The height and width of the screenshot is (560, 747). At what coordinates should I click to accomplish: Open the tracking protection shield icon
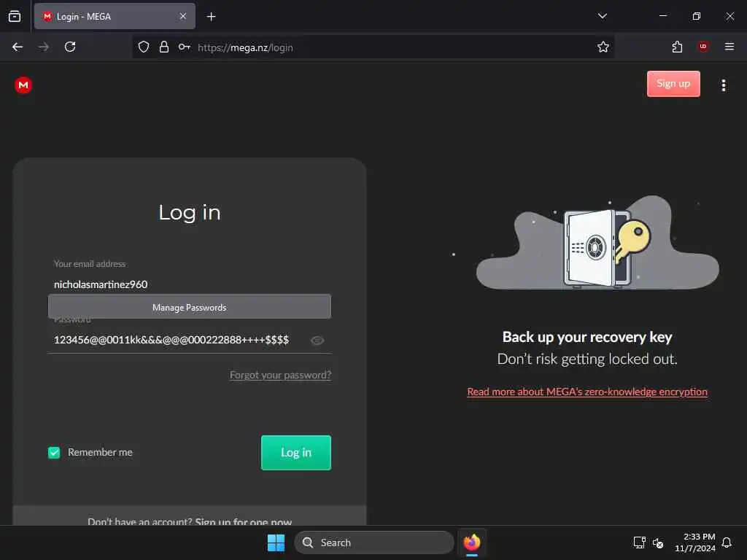tap(144, 47)
